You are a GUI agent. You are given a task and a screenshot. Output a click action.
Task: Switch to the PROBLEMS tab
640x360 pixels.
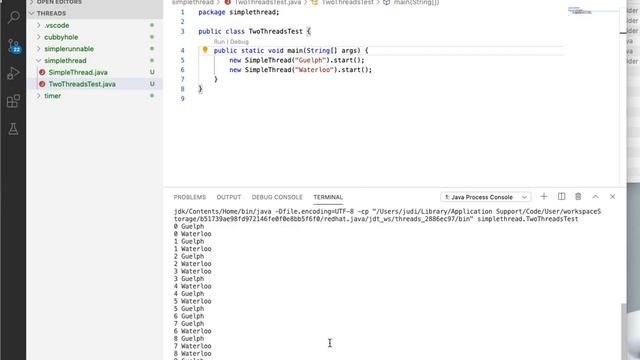(190, 197)
